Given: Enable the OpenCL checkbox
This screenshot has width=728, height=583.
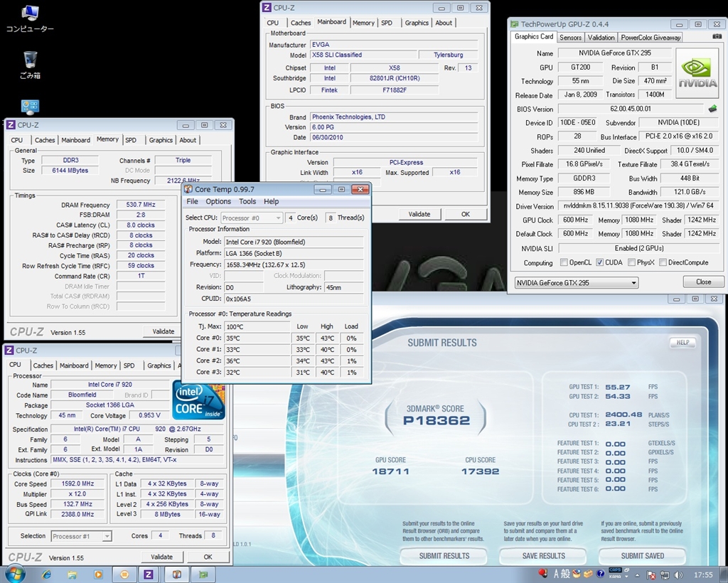Looking at the screenshot, I should pyautogui.click(x=564, y=262).
